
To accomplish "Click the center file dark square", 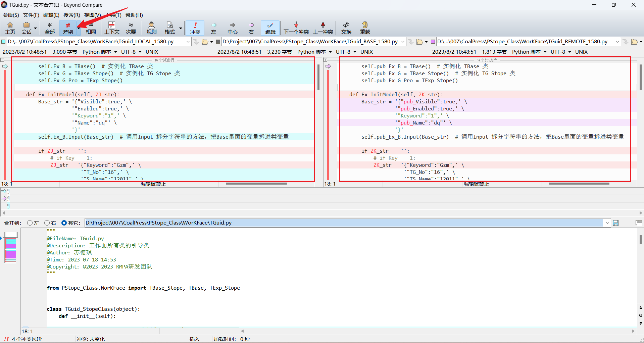I will [218, 42].
